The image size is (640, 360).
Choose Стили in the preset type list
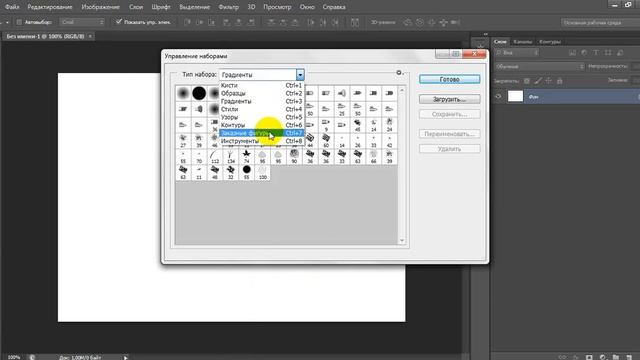coord(262,109)
